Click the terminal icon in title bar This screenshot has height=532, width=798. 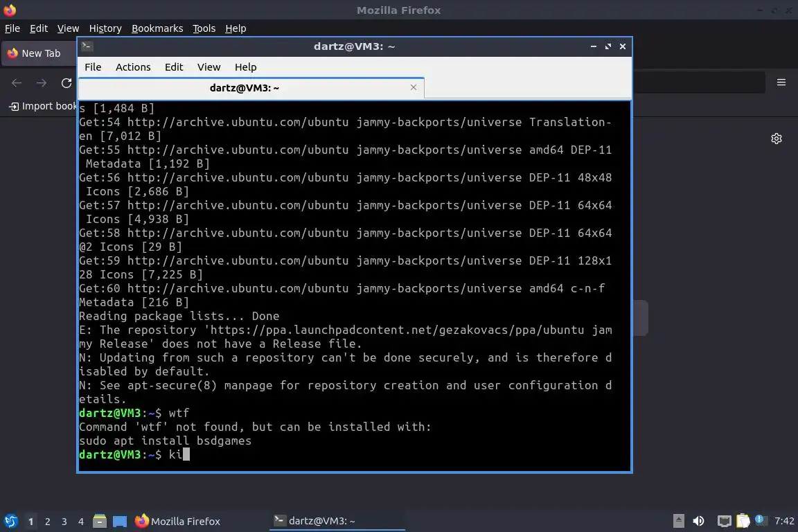[x=86, y=46]
